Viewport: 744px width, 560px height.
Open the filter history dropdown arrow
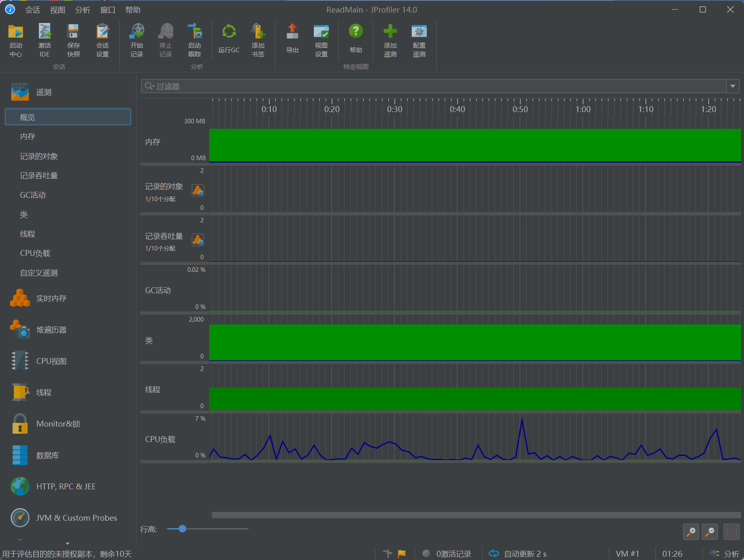pos(733,86)
